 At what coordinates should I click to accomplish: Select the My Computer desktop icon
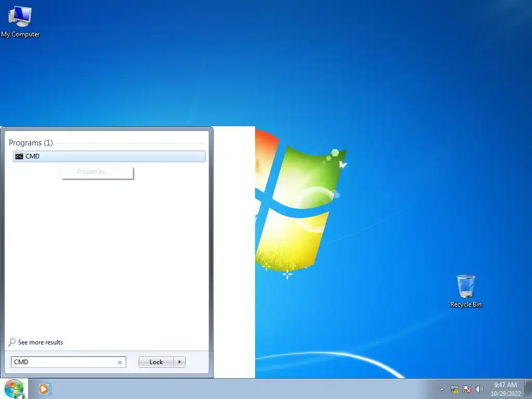(20, 22)
